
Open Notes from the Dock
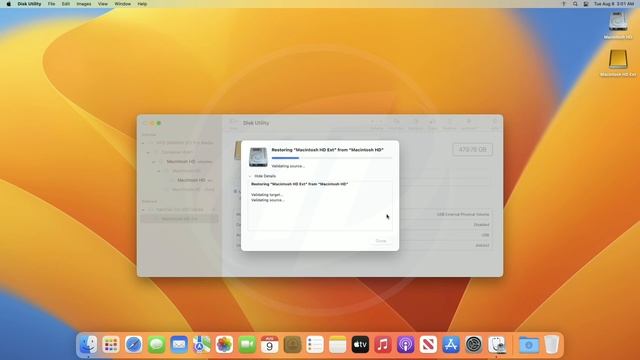[x=338, y=345]
